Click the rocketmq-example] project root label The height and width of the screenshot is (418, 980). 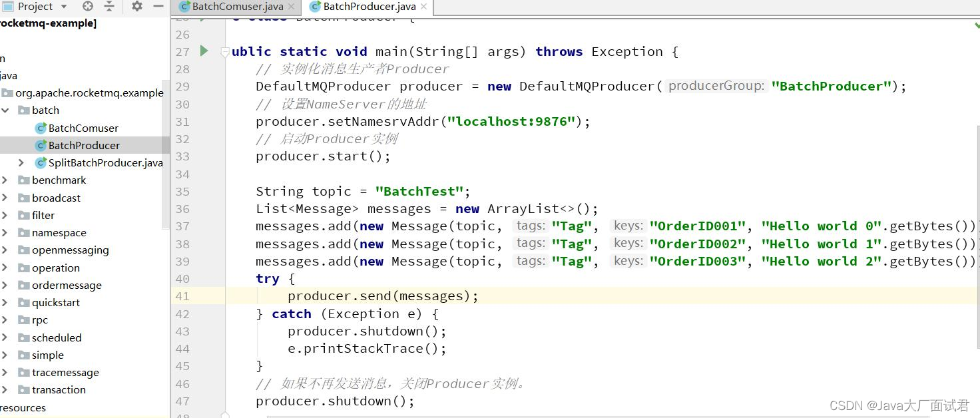(48, 23)
